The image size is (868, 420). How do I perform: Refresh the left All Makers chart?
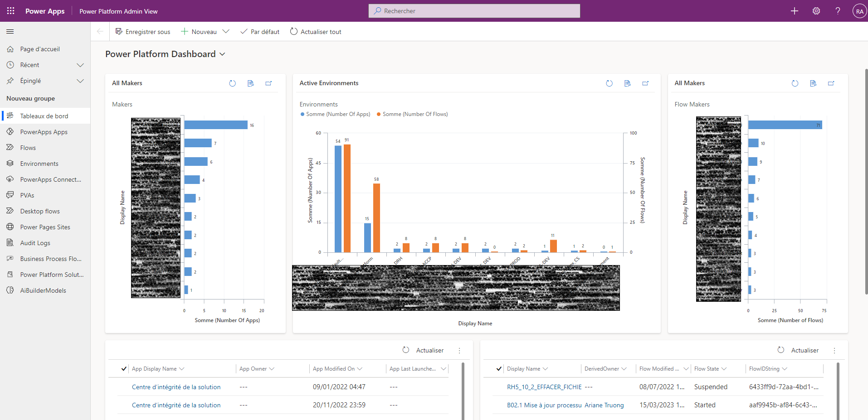(232, 83)
